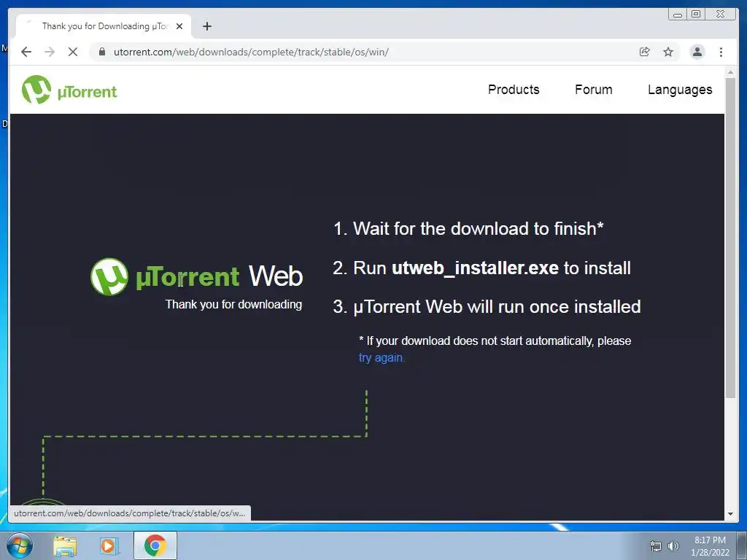The image size is (747, 560).
Task: Open the Chrome profile avatar
Action: coord(697,52)
